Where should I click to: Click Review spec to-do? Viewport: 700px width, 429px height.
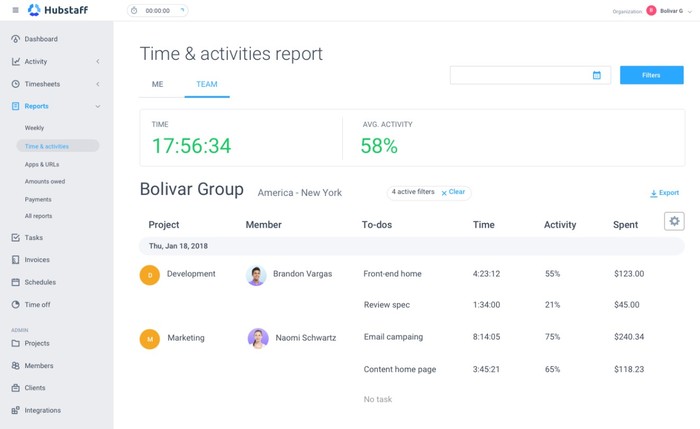387,305
